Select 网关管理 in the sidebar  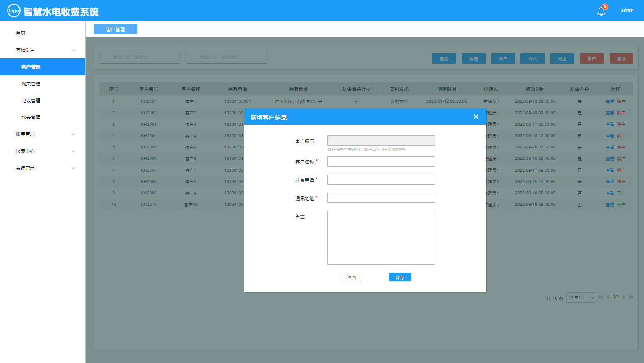pyautogui.click(x=31, y=84)
